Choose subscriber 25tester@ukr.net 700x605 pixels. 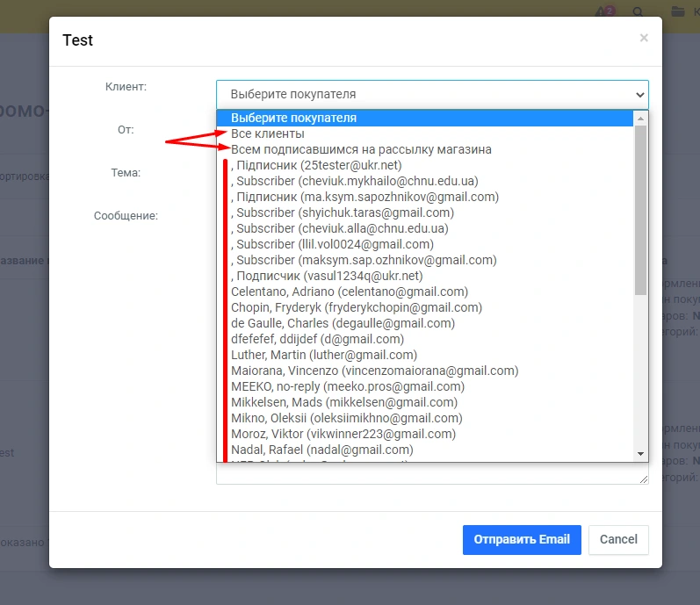coord(316,165)
